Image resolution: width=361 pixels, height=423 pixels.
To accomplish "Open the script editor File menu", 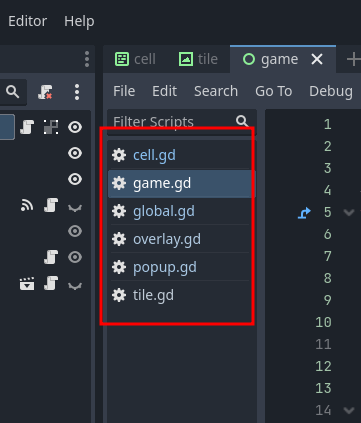I will (124, 91).
